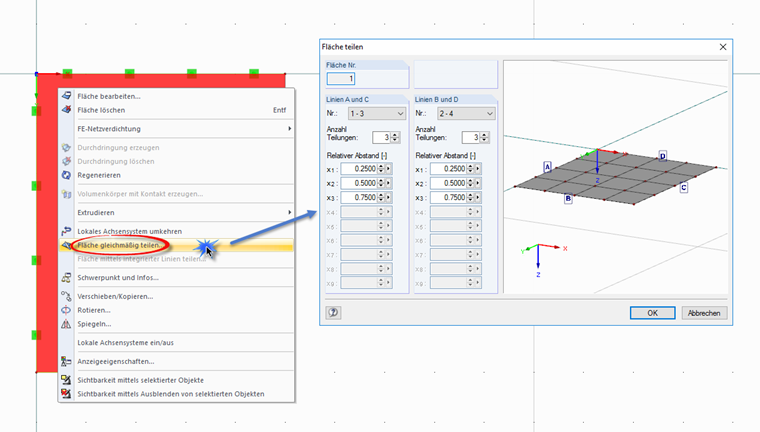This screenshot has height=432, width=760.
Task: Click x2 value field under Linien B und D
Action: click(448, 183)
